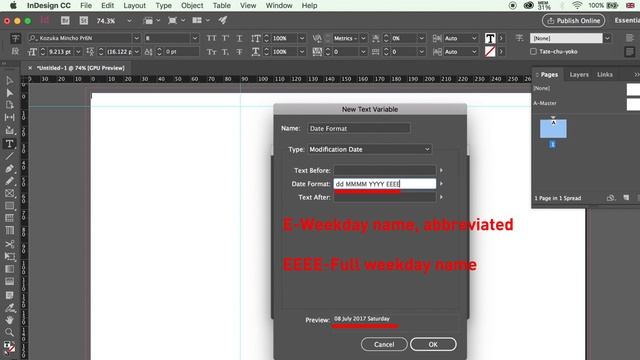
Task: Switch to the Links panel tab
Action: pyautogui.click(x=604, y=75)
